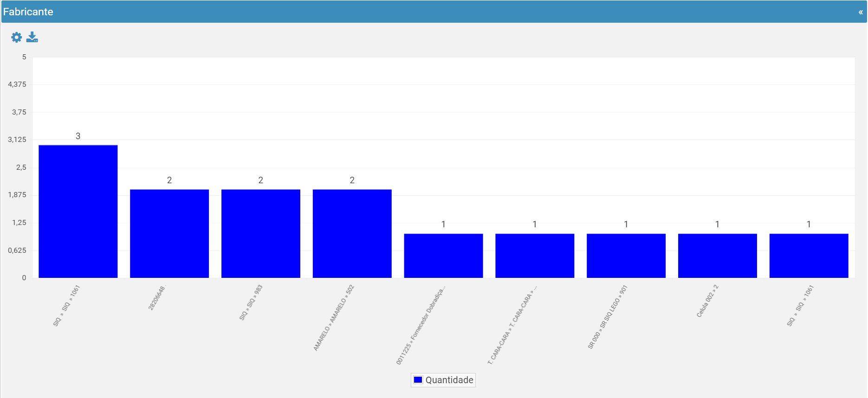Screen dimensions: 868x398
Task: Click the AMARELO » AMARELO » 502 axis label
Action: (334, 318)
